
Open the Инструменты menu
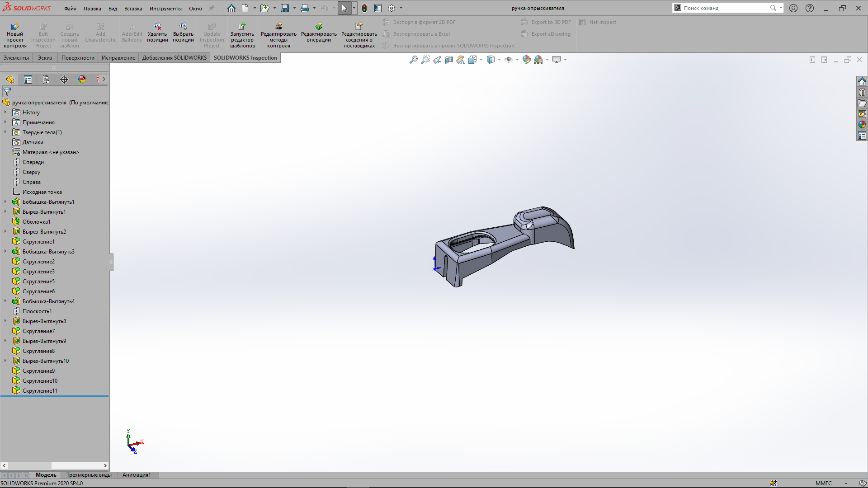(165, 8)
